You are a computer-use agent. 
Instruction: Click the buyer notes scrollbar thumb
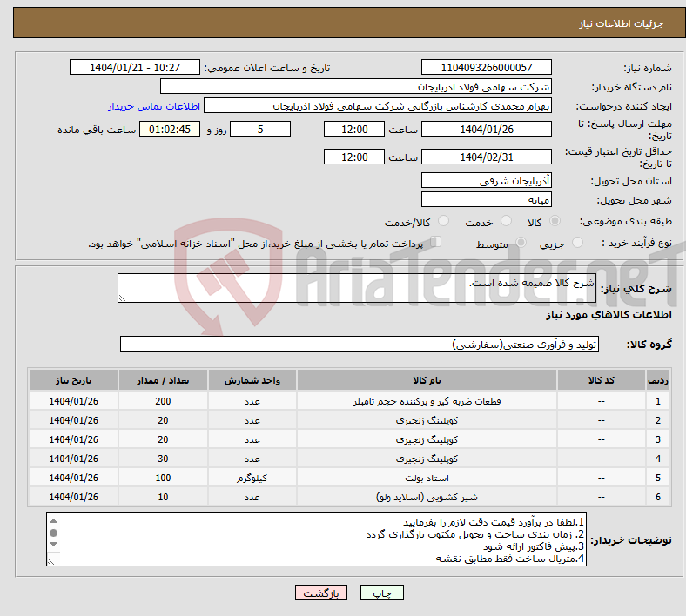point(53,532)
